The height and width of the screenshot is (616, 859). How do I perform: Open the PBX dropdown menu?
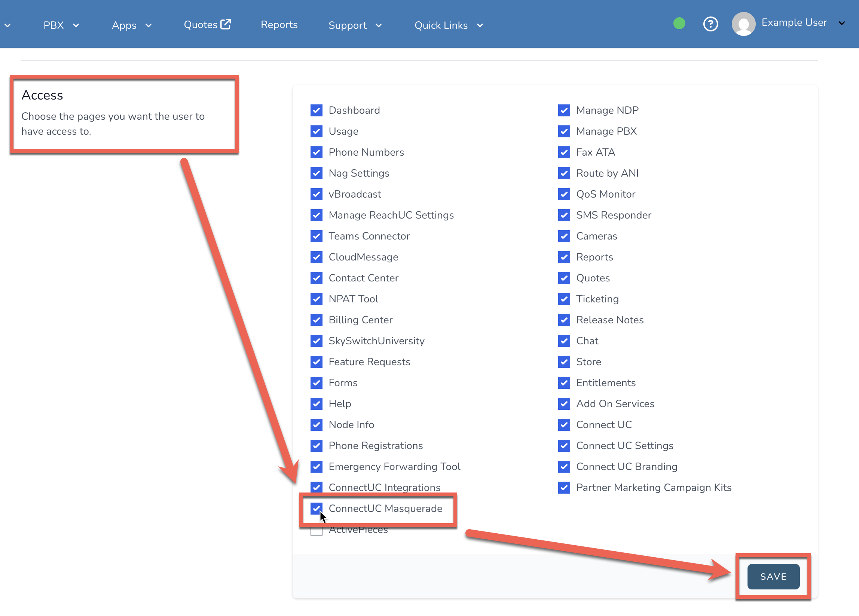point(61,25)
